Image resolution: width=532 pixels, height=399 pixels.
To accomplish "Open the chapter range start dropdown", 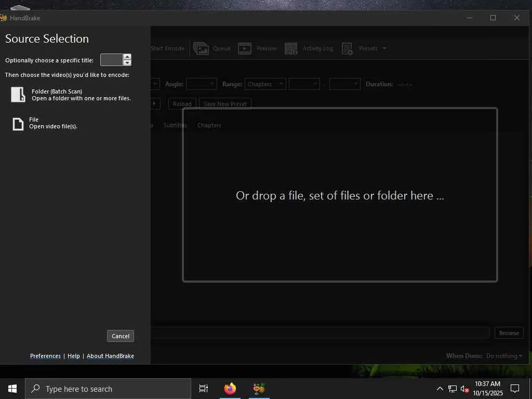I will click(304, 84).
